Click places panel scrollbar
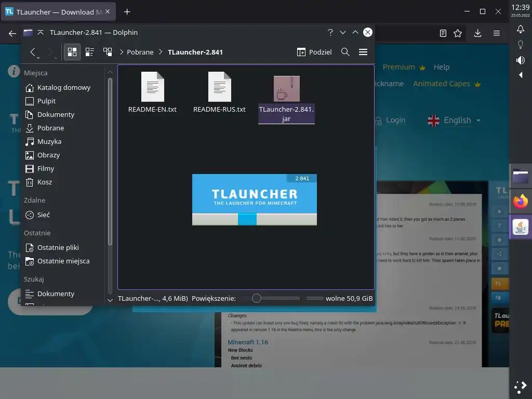The height and width of the screenshot is (399, 532). 110,162
